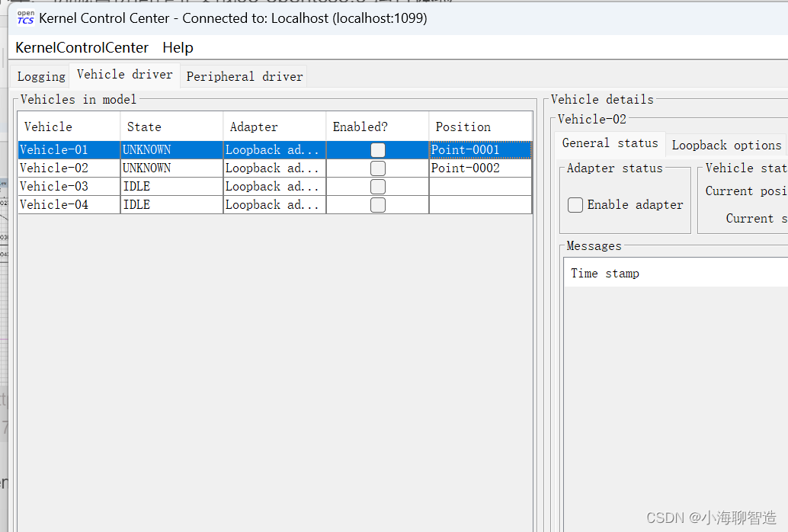This screenshot has width=788, height=532.
Task: Switch to the Loopback options tab
Action: [726, 146]
